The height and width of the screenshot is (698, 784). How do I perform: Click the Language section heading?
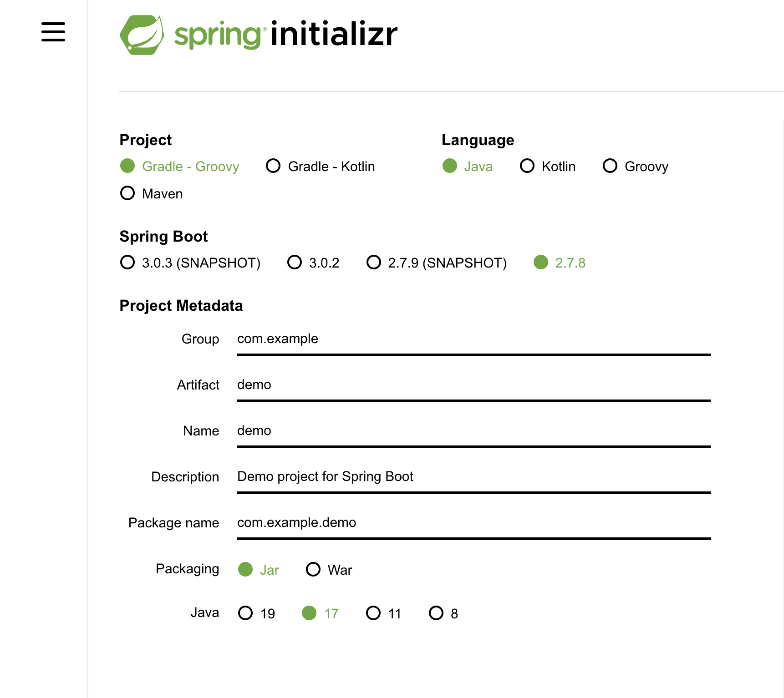point(478,140)
